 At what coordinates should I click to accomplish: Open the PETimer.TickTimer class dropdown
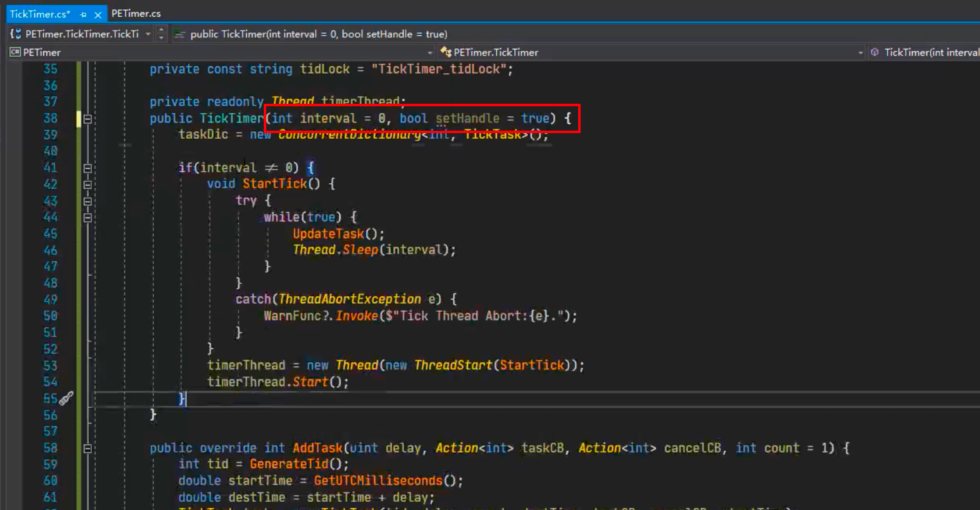click(861, 52)
